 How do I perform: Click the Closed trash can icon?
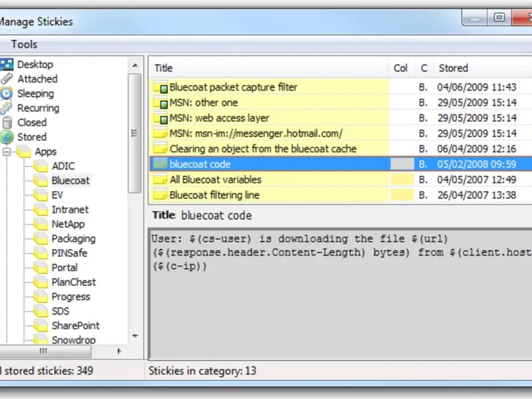(x=7, y=122)
